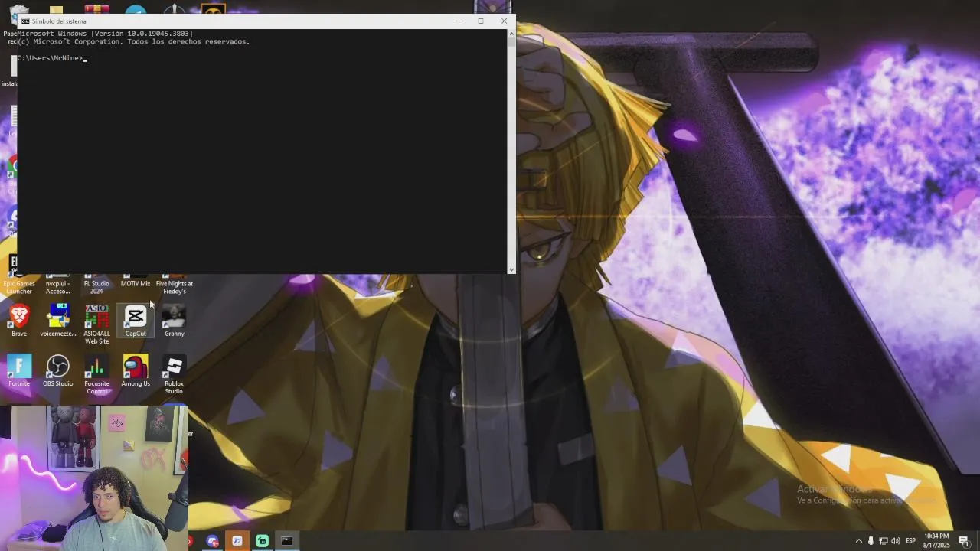Minimize the Símbolo del sistema window

click(458, 21)
